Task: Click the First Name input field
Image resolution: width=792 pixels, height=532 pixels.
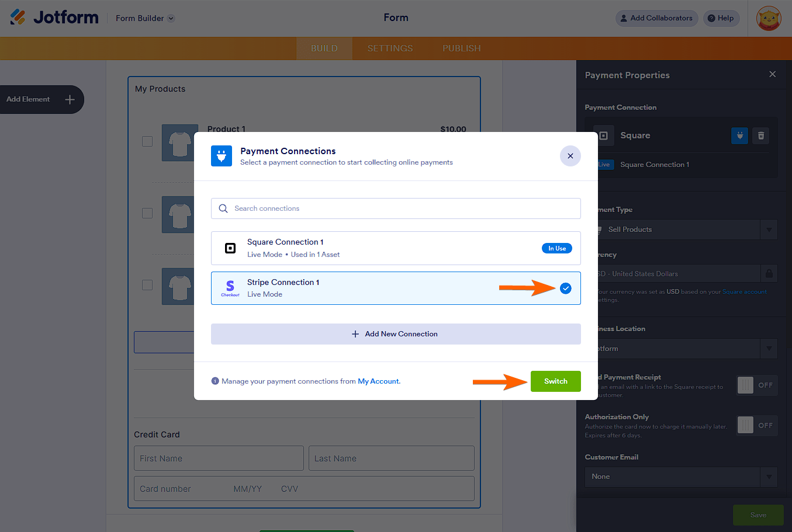Action: pos(219,458)
